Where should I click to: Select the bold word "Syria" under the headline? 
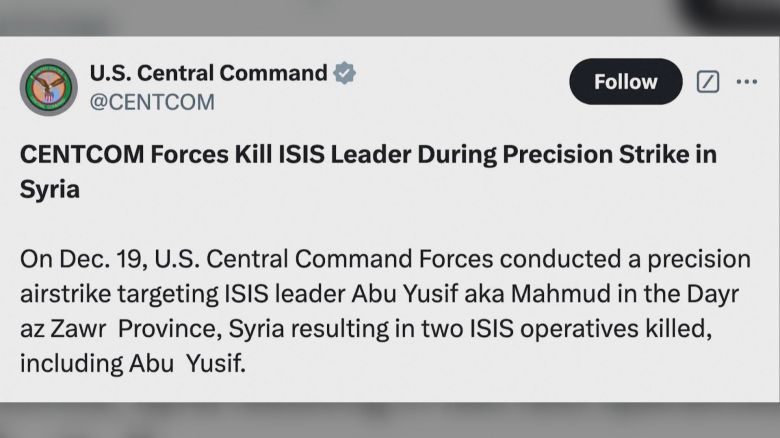tap(50, 189)
